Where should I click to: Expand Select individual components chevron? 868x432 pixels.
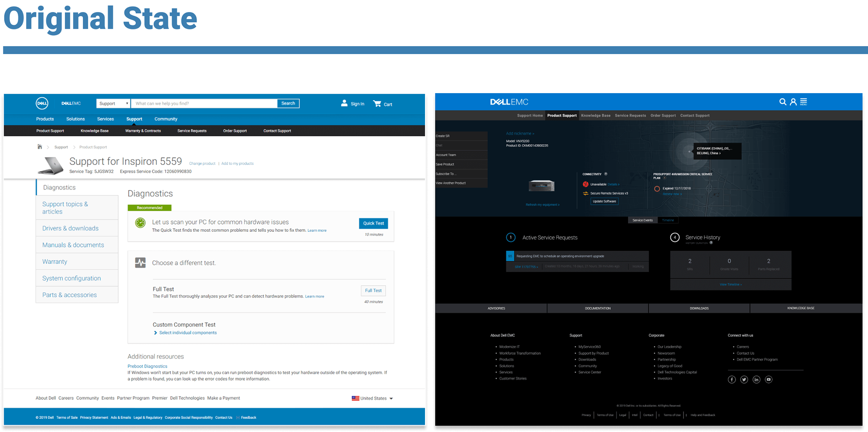point(156,333)
